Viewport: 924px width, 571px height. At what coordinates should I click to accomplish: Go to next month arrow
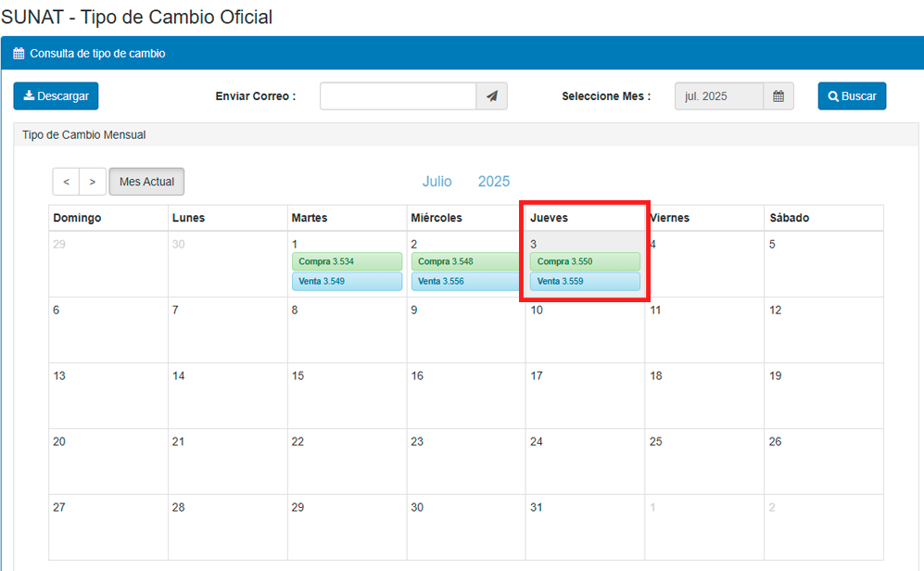[93, 182]
